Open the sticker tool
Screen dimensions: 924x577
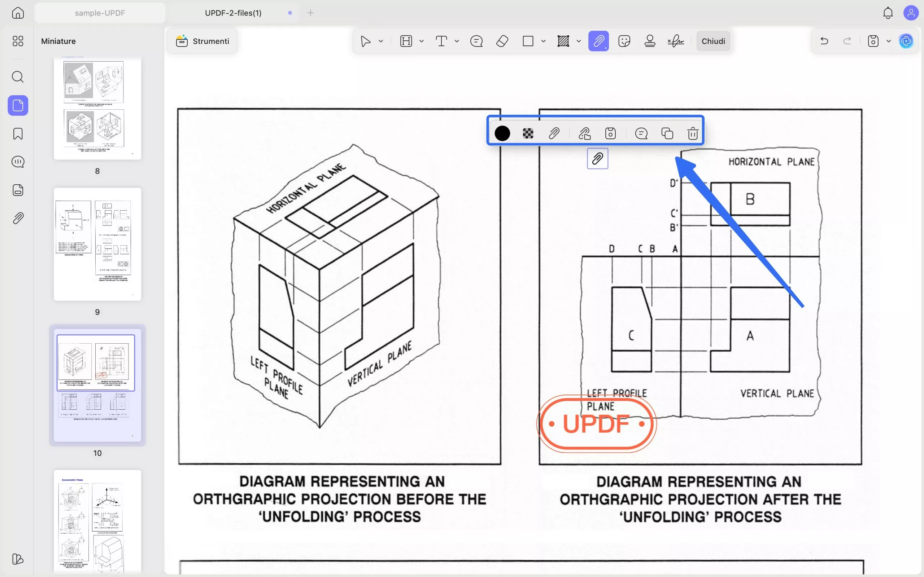[624, 41]
